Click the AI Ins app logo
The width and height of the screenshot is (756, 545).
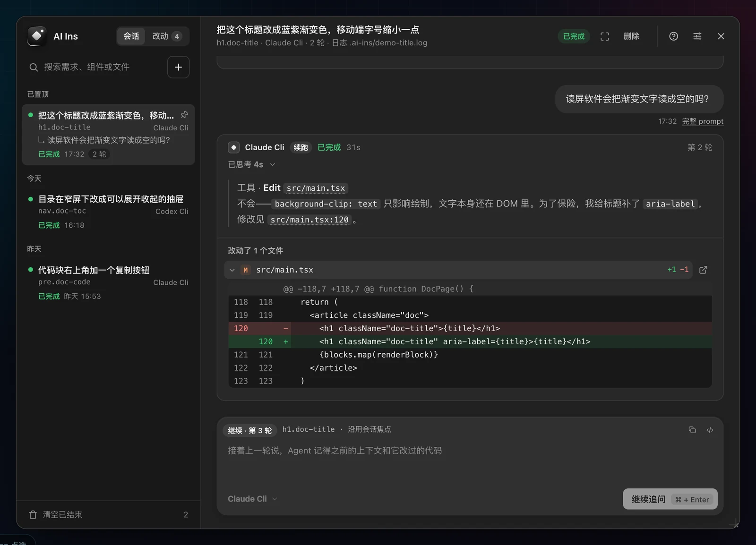coord(37,36)
